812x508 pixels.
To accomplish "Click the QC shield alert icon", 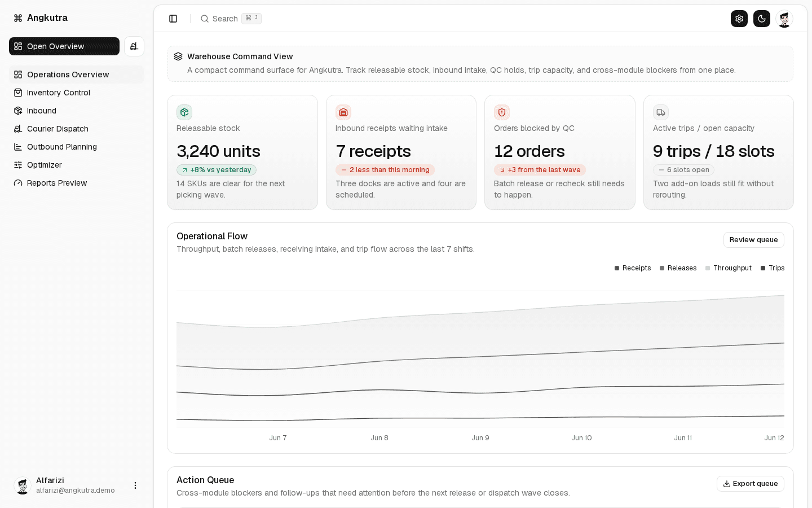I will (502, 112).
